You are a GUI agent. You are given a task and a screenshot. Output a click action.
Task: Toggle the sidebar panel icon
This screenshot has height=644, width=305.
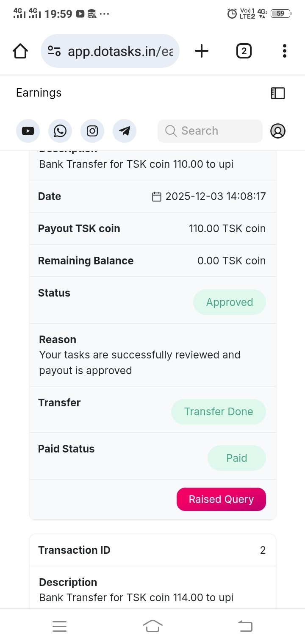point(278,93)
